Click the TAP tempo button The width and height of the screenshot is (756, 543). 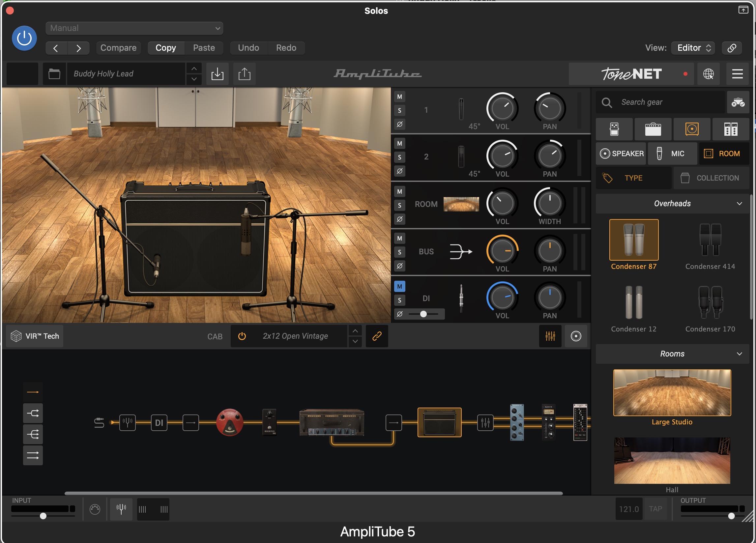coord(655,509)
